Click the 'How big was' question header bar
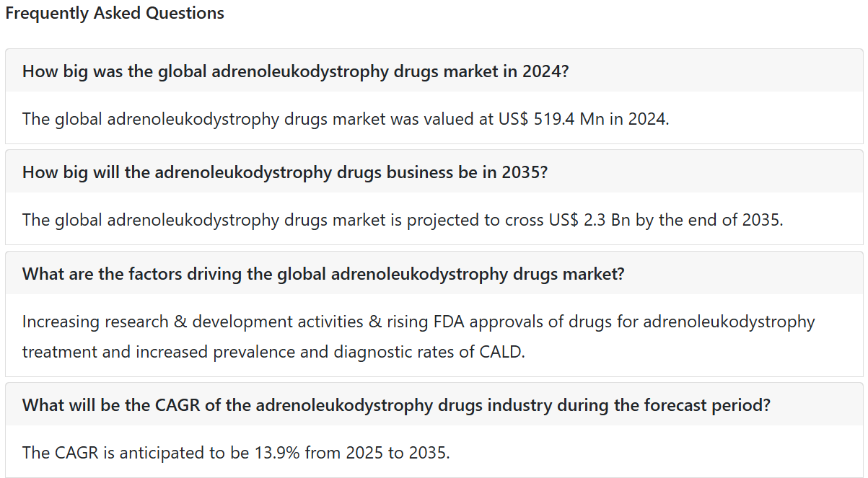 tap(434, 71)
